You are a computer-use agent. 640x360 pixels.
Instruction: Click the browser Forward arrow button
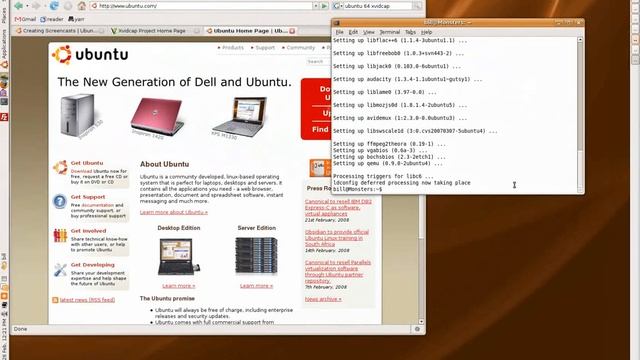coord(36,6)
